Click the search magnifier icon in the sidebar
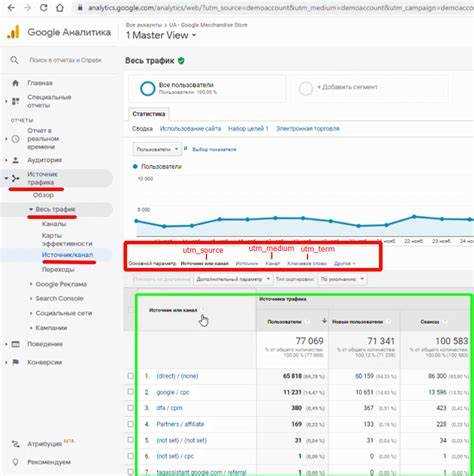The width and height of the screenshot is (474, 476). click(14, 60)
